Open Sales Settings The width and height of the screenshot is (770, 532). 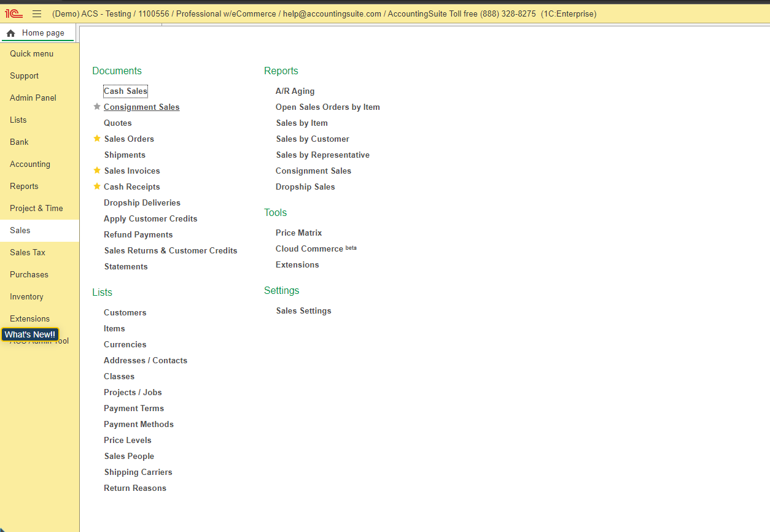pyautogui.click(x=304, y=310)
